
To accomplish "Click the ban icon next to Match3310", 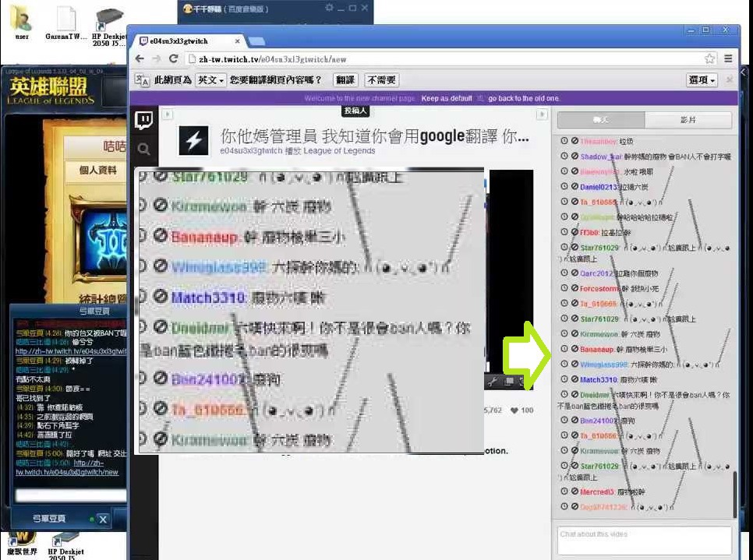I will pyautogui.click(x=574, y=379).
